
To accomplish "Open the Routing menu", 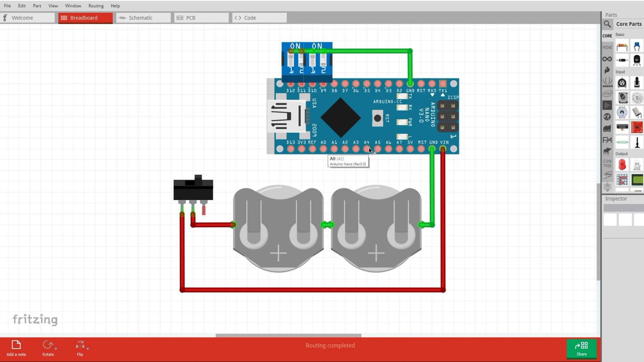I will (x=96, y=6).
